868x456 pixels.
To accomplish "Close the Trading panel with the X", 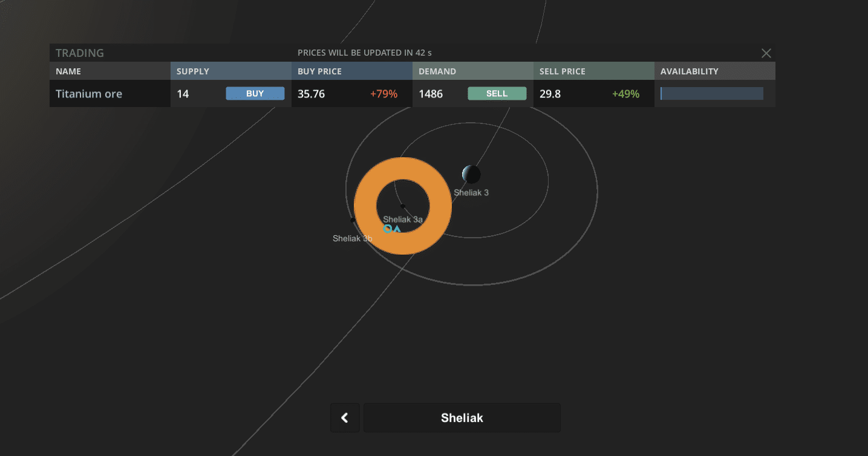I will 766,53.
